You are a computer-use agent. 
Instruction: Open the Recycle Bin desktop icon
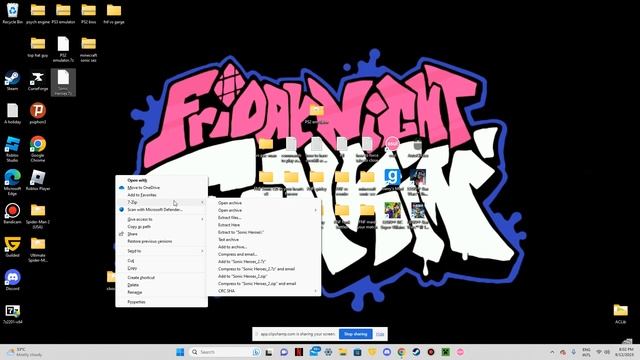(12, 13)
